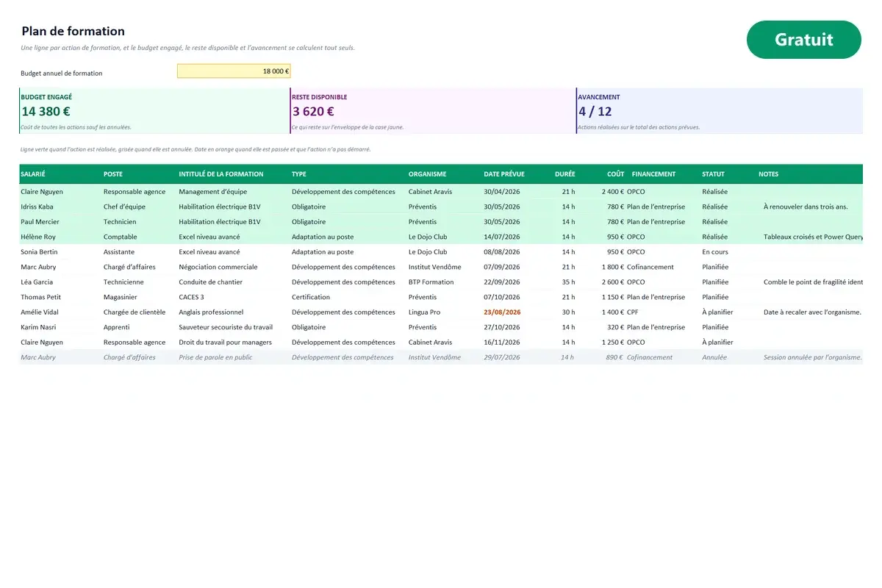Click the Idriss Kaba cell

click(x=37, y=207)
